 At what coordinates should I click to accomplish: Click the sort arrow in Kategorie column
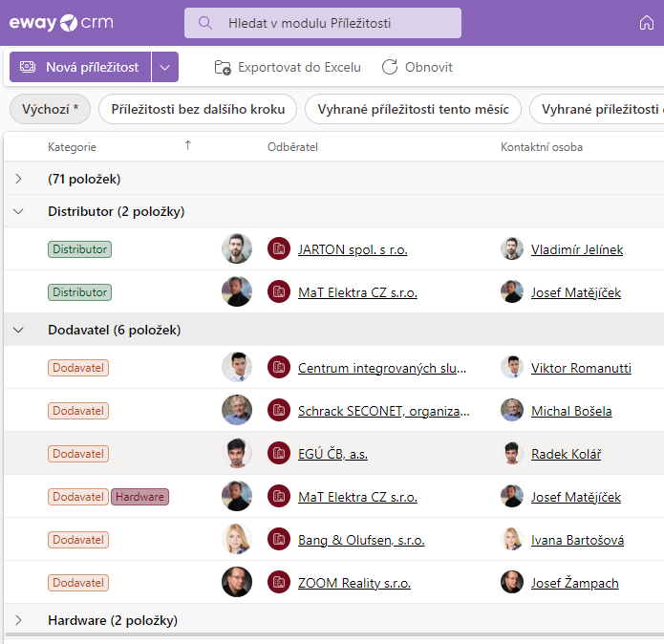187,146
